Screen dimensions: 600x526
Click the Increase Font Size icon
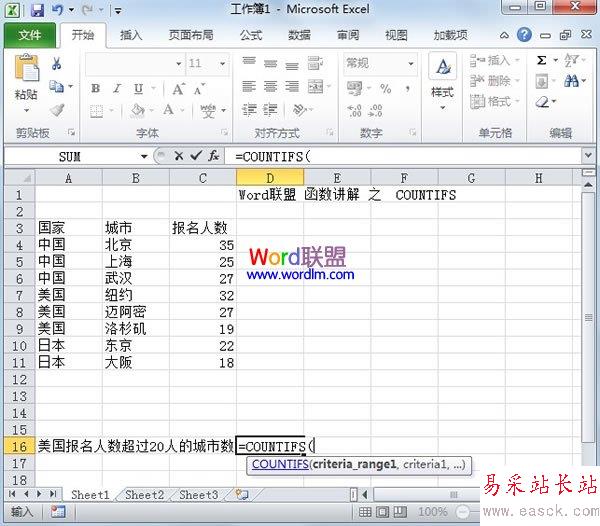[178, 89]
